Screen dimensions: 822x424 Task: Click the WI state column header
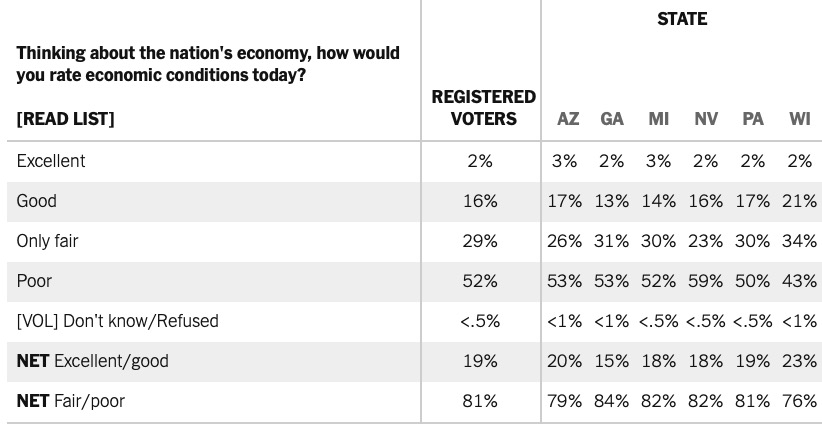coord(799,119)
